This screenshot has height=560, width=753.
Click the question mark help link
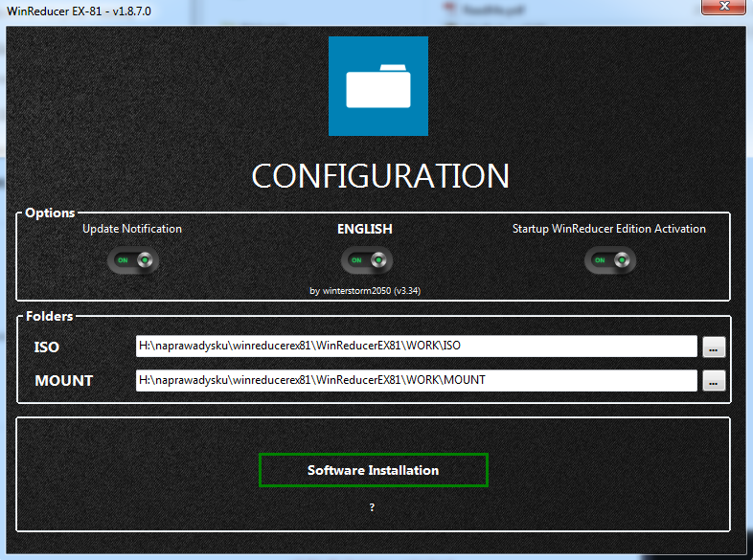[x=372, y=507]
